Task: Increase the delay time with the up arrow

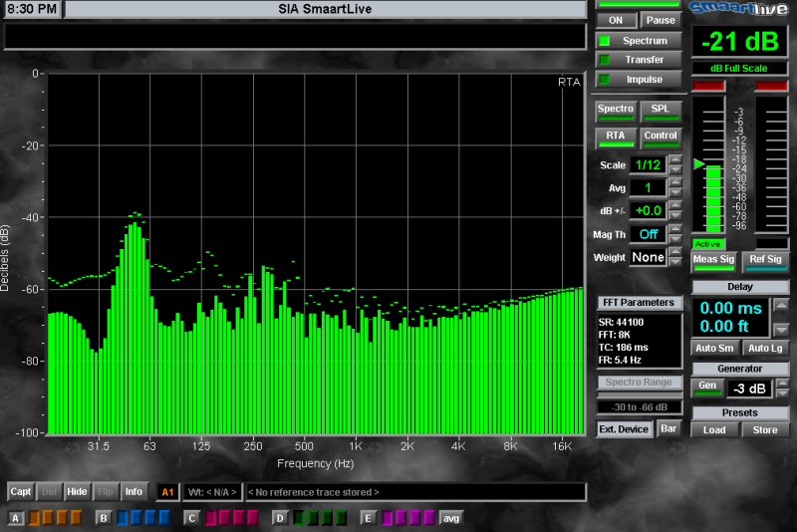Action: click(781, 305)
